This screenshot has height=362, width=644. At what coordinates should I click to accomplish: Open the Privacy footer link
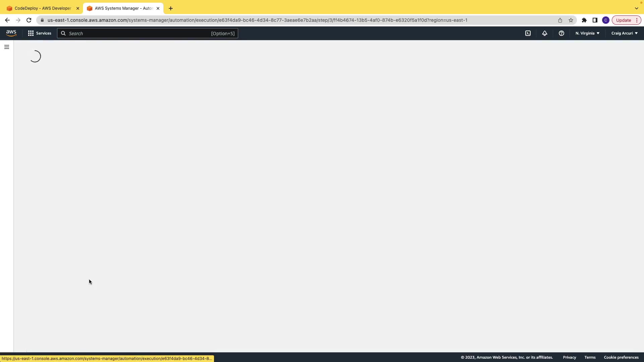point(569,357)
